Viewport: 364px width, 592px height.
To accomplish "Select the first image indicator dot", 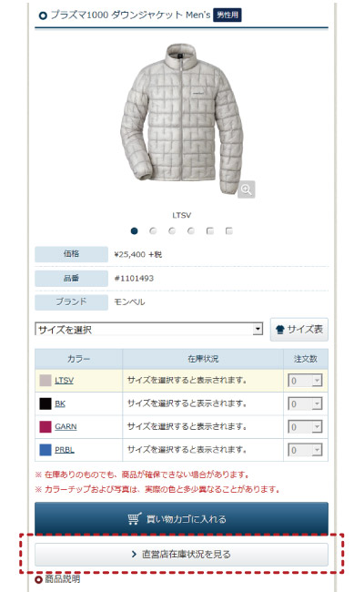I will (135, 230).
